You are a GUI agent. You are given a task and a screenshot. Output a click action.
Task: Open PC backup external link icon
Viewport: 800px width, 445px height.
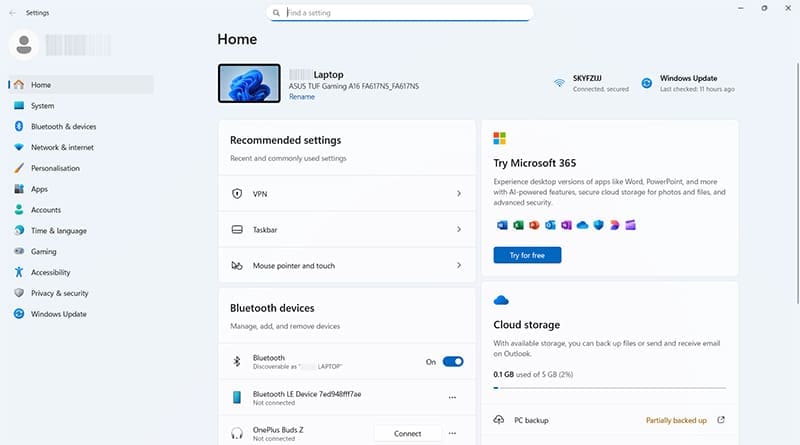point(721,420)
